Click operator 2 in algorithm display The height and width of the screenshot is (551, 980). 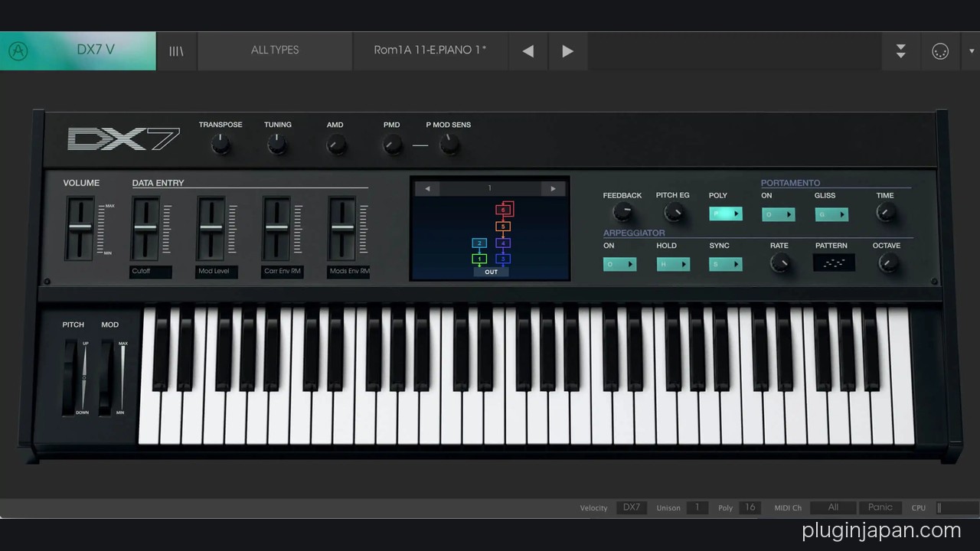[479, 243]
